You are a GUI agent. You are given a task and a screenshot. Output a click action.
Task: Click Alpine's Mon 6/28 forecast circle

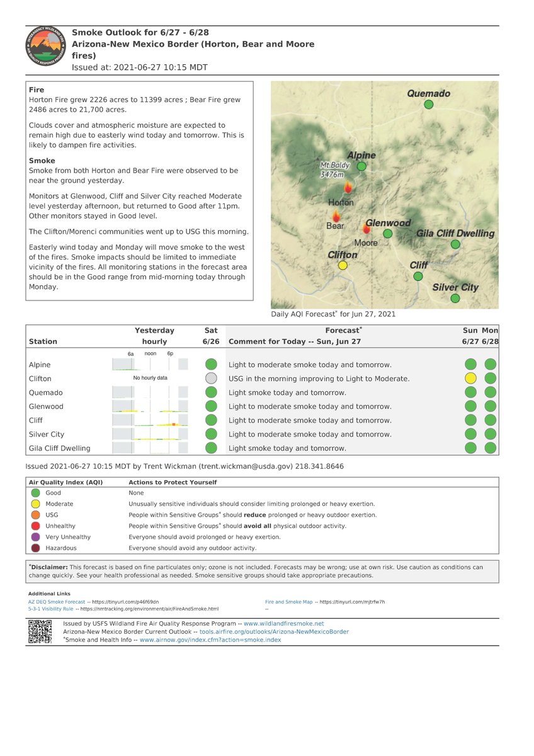click(x=491, y=364)
